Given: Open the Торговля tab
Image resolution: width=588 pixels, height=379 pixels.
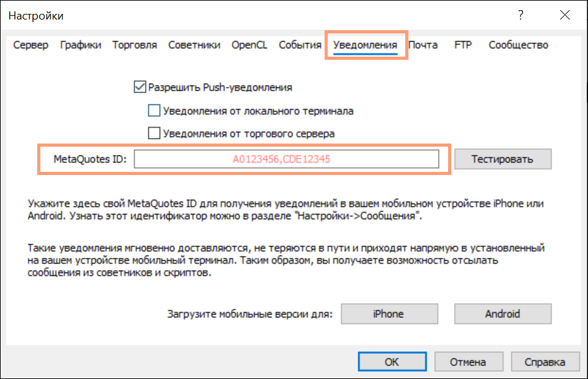Looking at the screenshot, I should tap(135, 45).
